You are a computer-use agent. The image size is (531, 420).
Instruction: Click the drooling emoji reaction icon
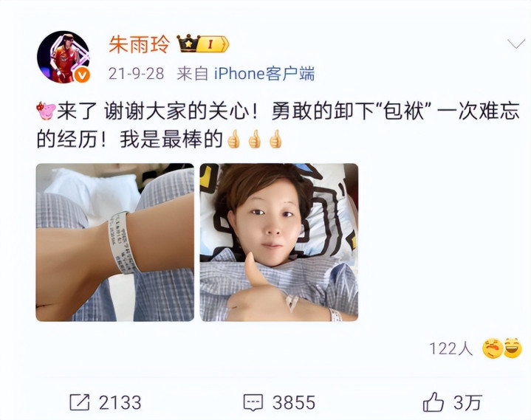tap(493, 348)
